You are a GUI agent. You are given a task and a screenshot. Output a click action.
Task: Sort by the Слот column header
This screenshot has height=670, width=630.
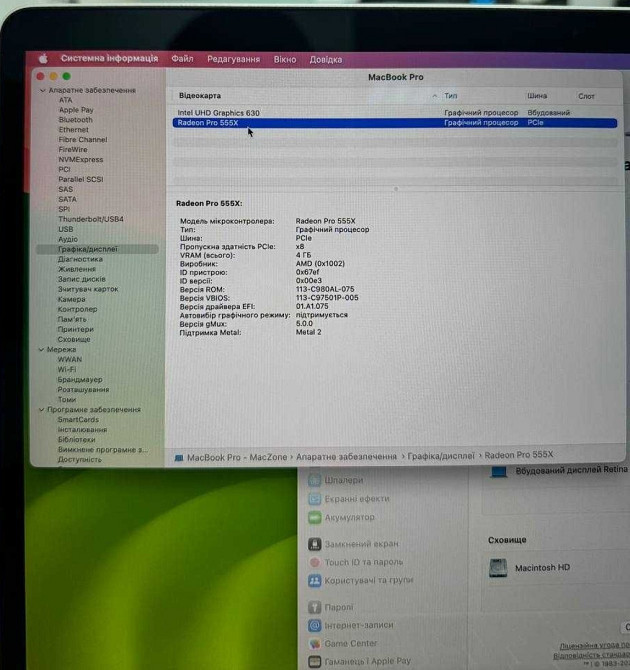tap(586, 96)
